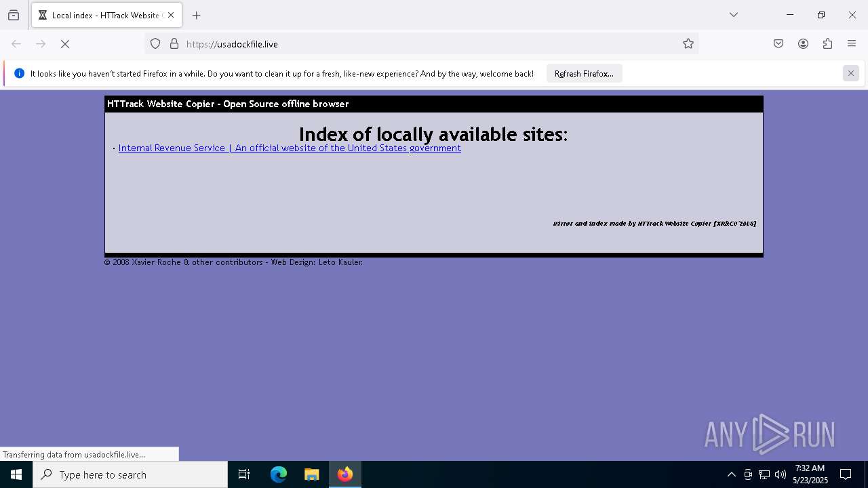Focus the 'Type here to search' taskbar box

(x=130, y=474)
